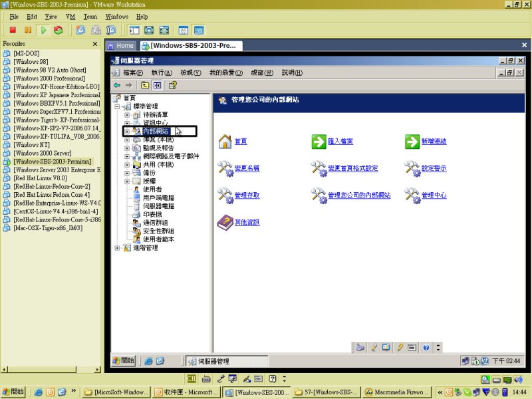Open the VMware File menu

pos(14,17)
